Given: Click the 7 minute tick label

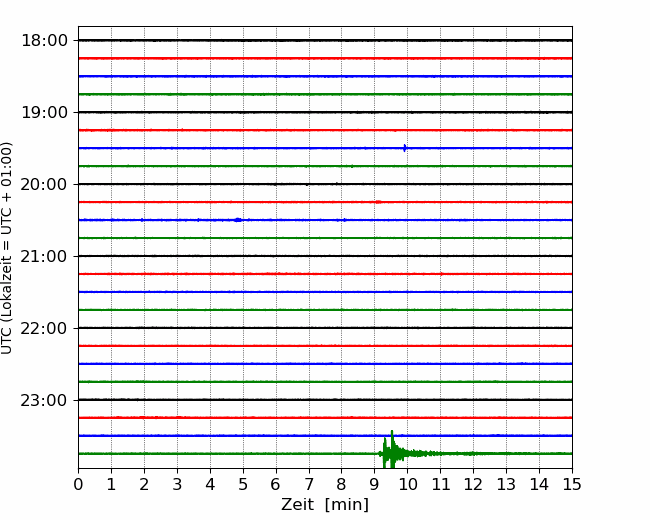Looking at the screenshot, I should click(x=309, y=485).
